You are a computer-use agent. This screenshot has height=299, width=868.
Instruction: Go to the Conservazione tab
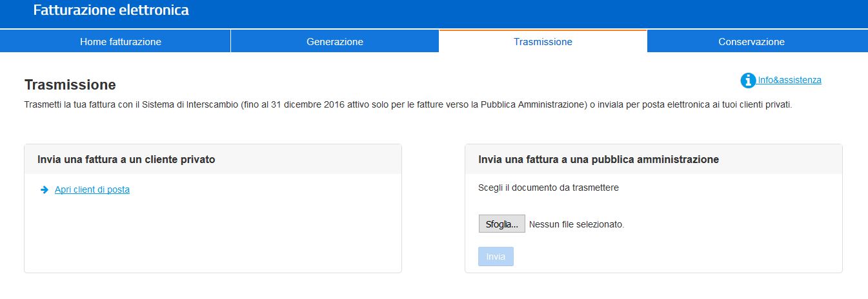tap(751, 42)
